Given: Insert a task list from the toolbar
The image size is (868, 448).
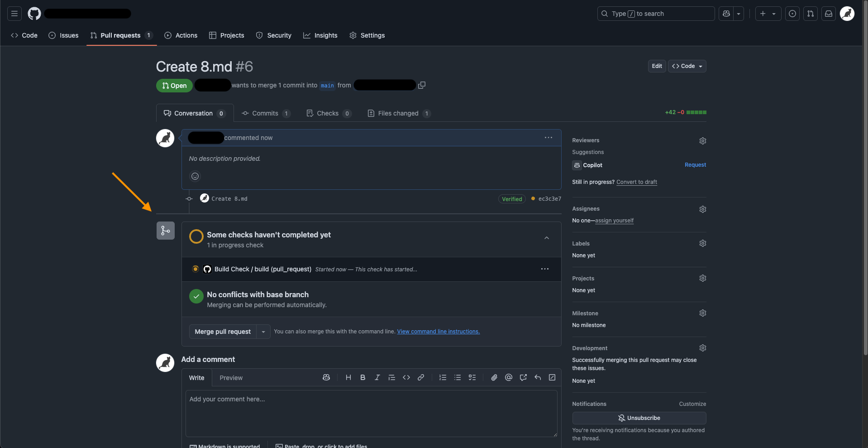Looking at the screenshot, I should (472, 377).
